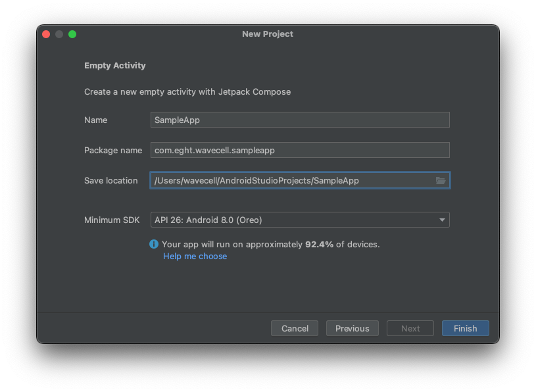Click into the Package name text field
The height and width of the screenshot is (392, 536).
[299, 150]
